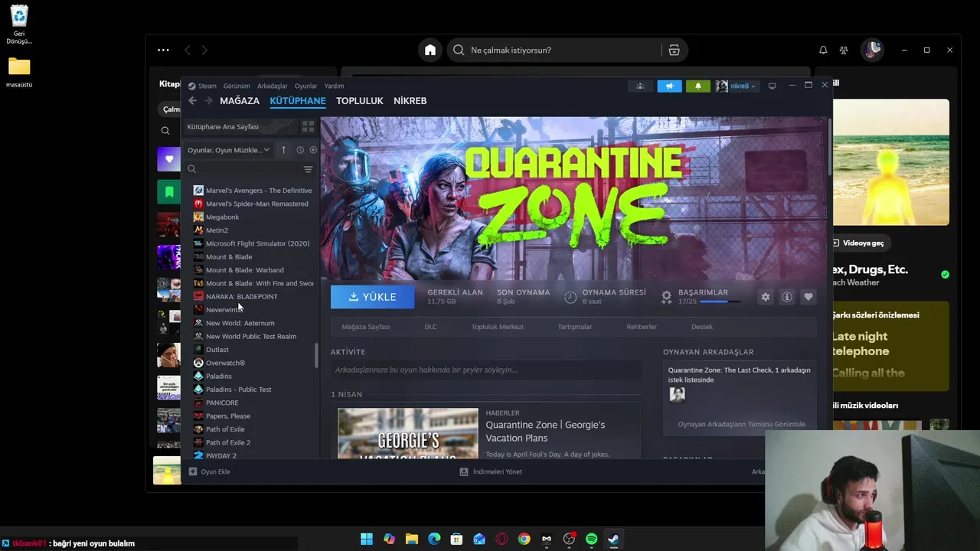Open the Yardım menu
The image size is (980, 551).
click(x=334, y=86)
